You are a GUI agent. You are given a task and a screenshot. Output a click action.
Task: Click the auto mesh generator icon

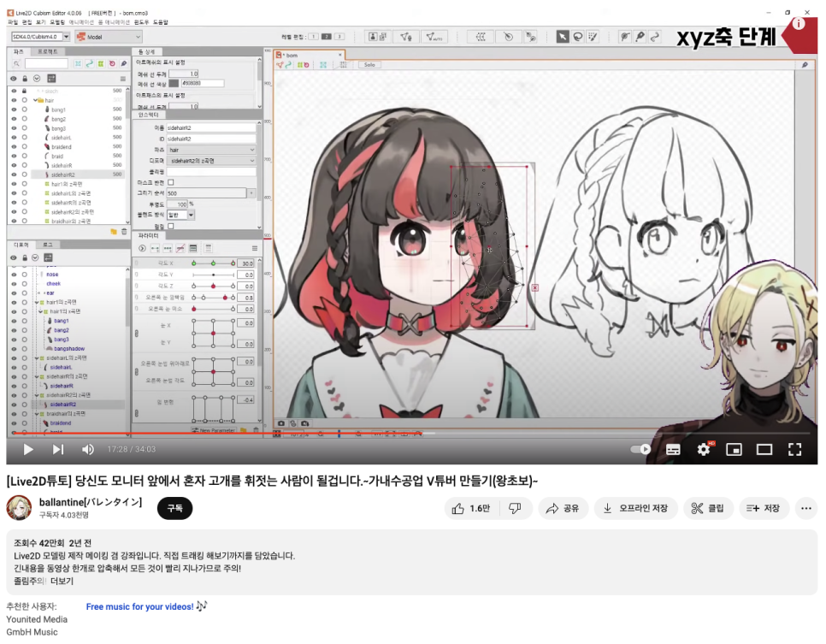434,37
